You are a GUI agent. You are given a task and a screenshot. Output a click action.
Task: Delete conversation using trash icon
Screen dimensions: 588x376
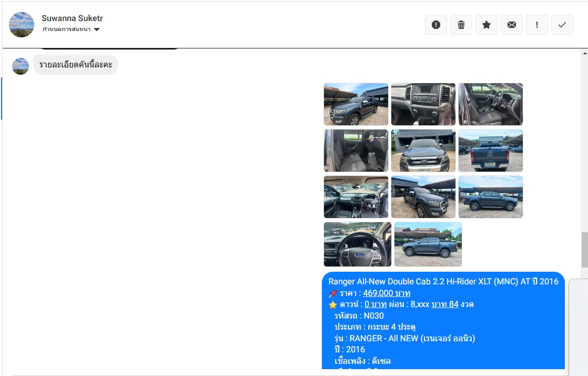click(461, 25)
